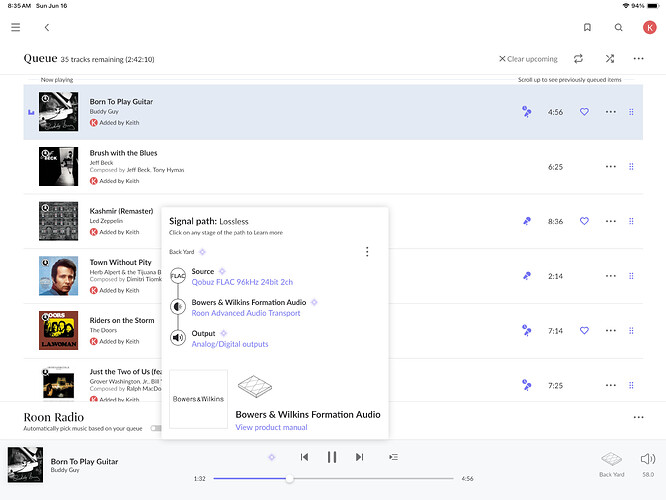The image size is (666, 500).
Task: Click the Jeff Beck artist name
Action: tap(101, 163)
